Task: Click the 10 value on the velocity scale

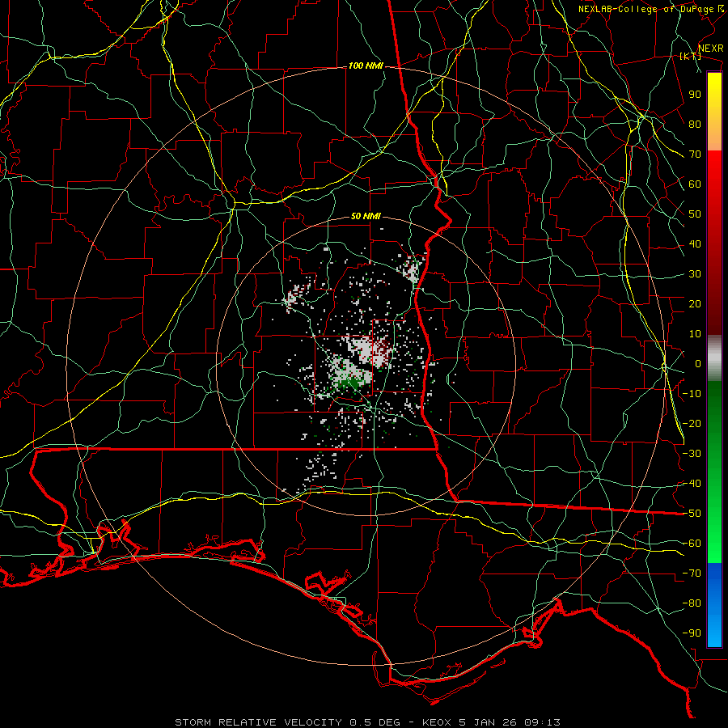Action: click(695, 334)
